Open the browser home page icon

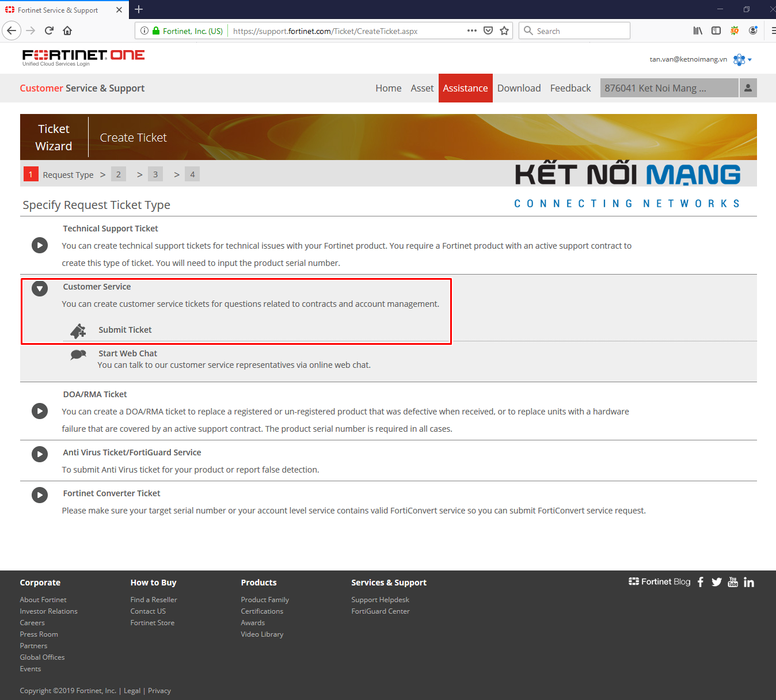[67, 31]
